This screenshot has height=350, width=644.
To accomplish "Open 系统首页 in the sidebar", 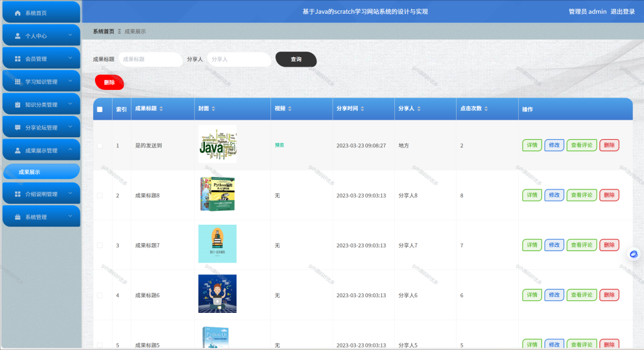I will tap(42, 13).
